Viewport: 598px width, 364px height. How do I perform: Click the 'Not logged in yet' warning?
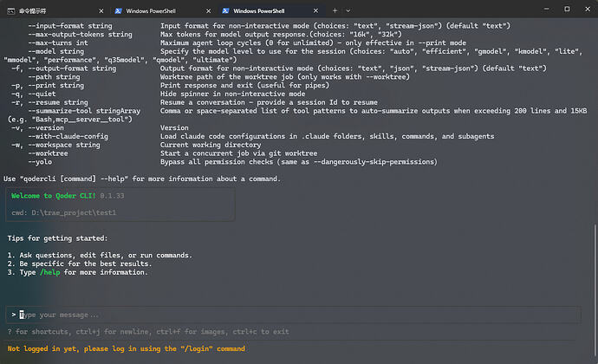click(127, 348)
